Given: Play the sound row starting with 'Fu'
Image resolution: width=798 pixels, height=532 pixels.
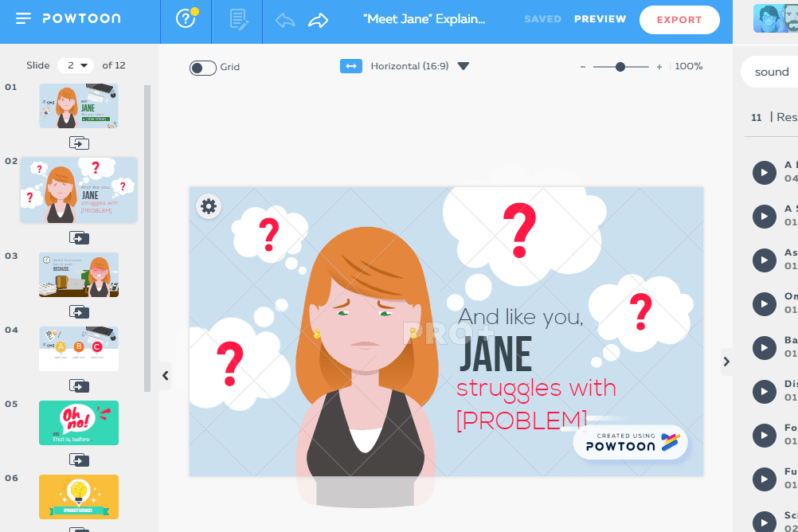Looking at the screenshot, I should [x=764, y=479].
